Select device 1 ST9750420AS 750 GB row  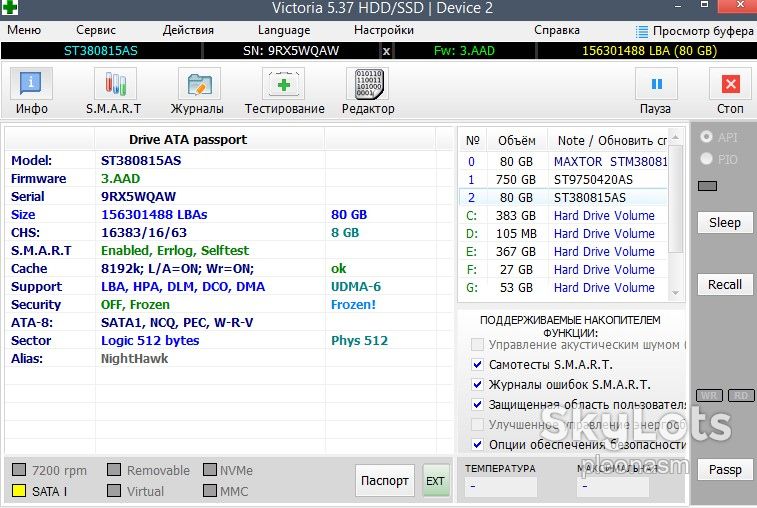click(x=563, y=179)
